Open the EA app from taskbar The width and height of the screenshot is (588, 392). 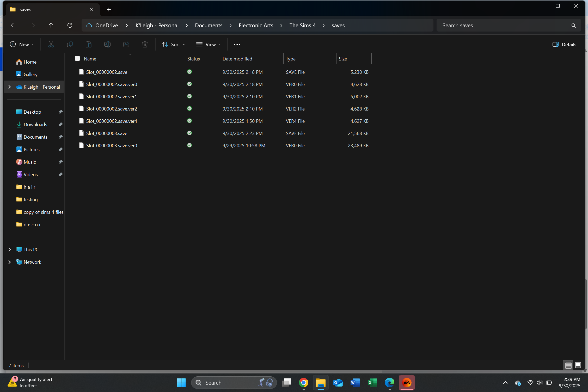(x=407, y=382)
